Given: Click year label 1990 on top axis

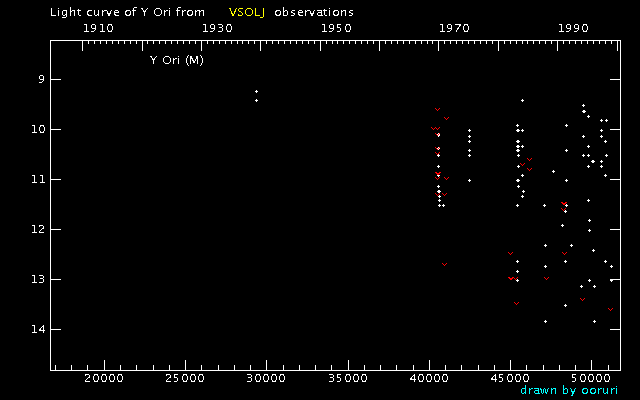Looking at the screenshot, I should tap(573, 28).
